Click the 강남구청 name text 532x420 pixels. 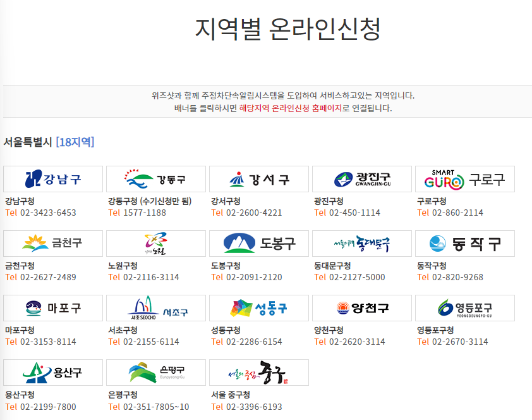point(20,201)
